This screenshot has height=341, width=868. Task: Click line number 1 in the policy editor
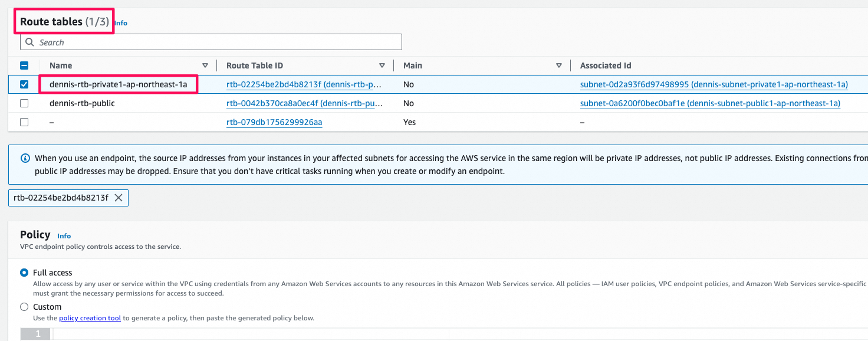coord(35,333)
